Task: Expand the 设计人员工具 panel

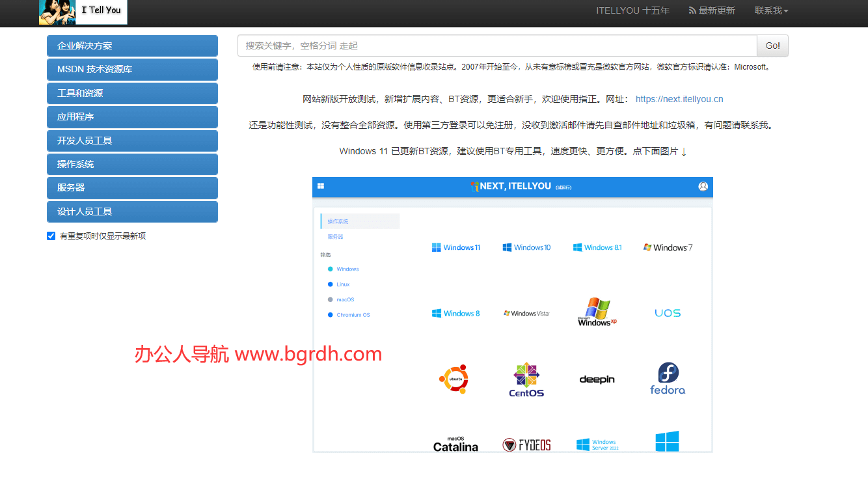Action: click(x=132, y=212)
